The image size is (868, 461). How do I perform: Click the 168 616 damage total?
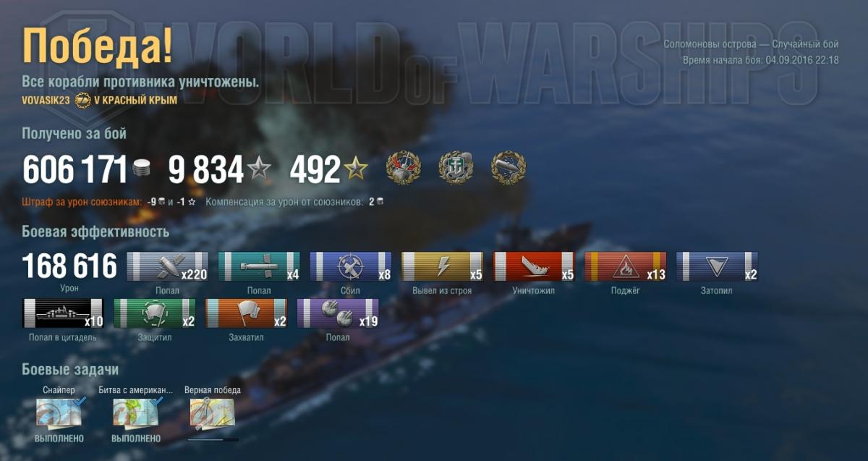click(69, 266)
